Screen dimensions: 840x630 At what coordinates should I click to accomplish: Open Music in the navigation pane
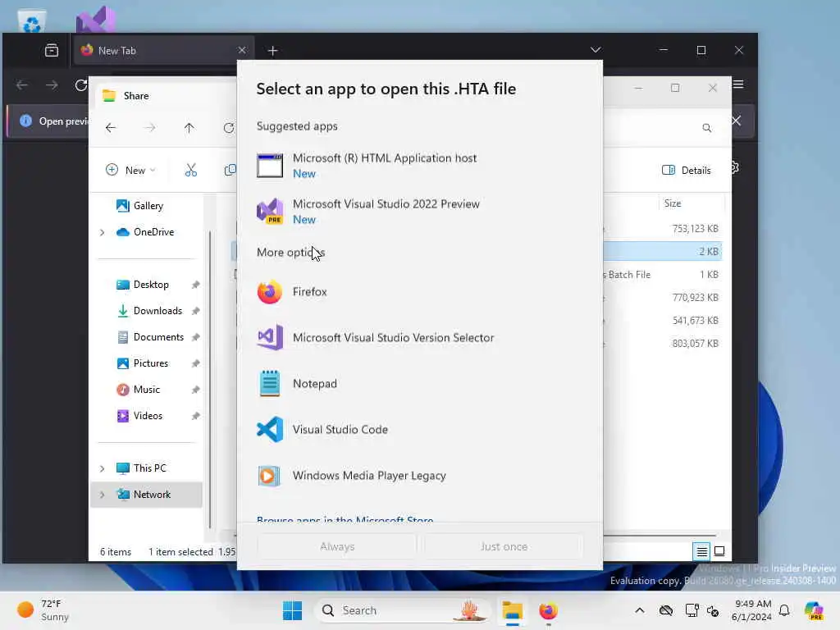(x=138, y=390)
